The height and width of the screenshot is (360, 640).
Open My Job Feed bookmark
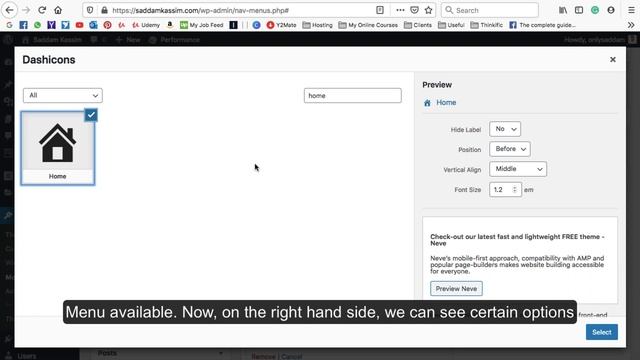coord(202,25)
